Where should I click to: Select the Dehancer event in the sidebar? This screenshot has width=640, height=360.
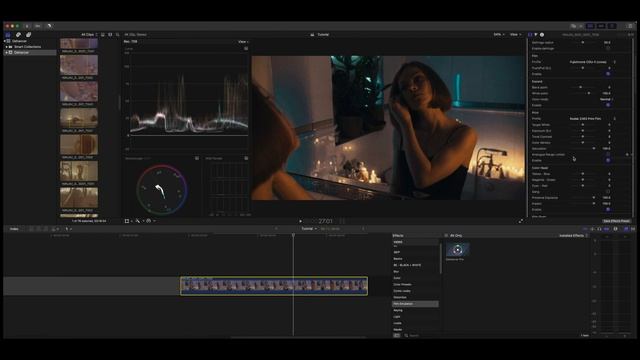coord(30,53)
